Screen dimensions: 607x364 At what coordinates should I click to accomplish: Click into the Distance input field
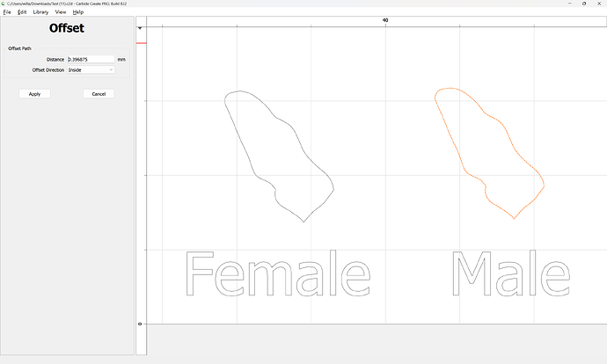point(90,59)
